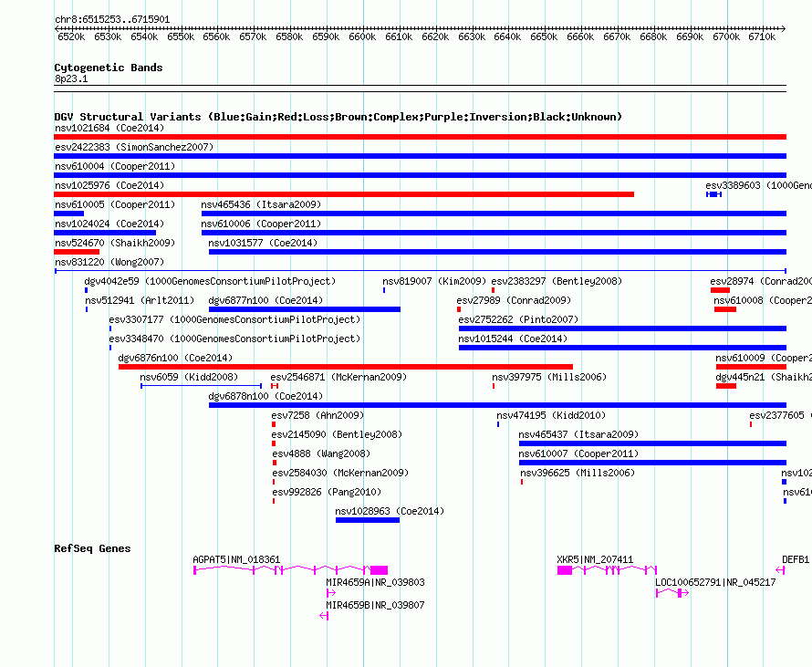Click nsv819007 (Kim2009) label

(x=434, y=281)
